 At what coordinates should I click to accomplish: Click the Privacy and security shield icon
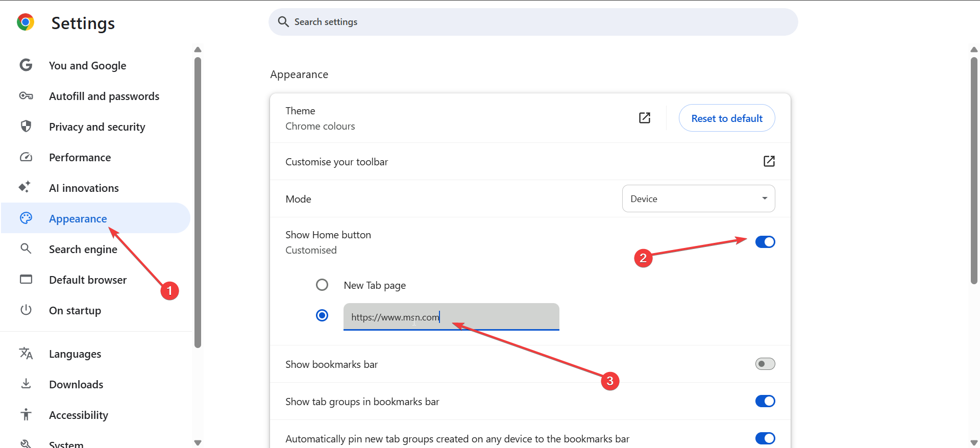point(26,127)
